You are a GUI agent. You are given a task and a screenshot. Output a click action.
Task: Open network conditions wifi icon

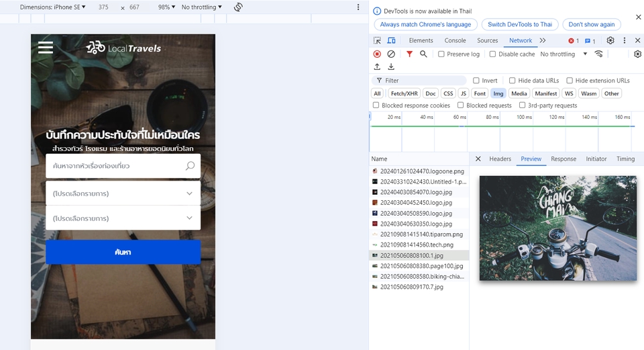point(599,54)
